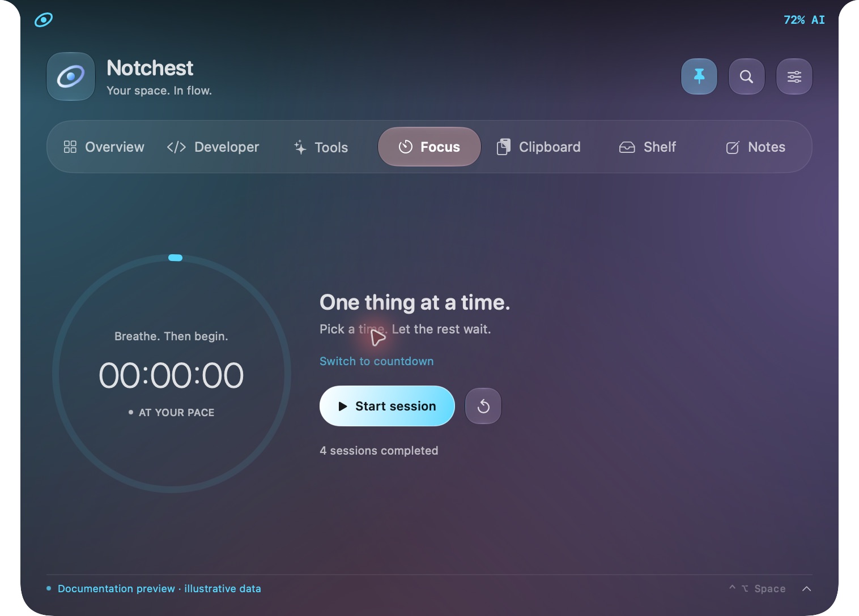The image size is (859, 616).
Task: Go to the Tools tab
Action: [x=321, y=148]
